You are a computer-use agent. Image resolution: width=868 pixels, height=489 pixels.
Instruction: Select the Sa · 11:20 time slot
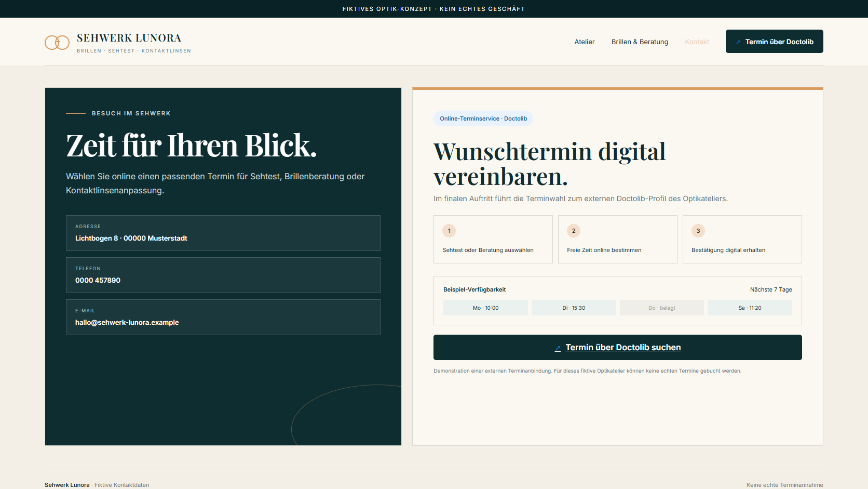click(x=750, y=308)
